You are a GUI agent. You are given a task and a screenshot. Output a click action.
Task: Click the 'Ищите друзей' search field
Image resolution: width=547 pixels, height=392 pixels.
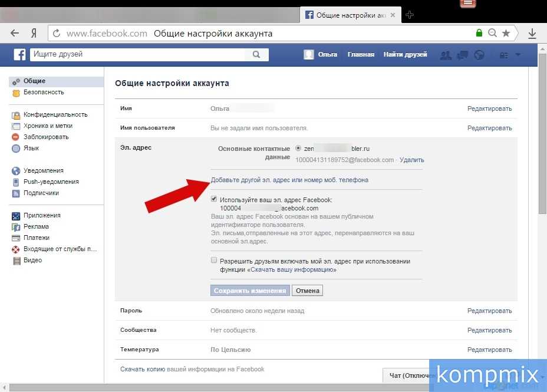coord(137,55)
